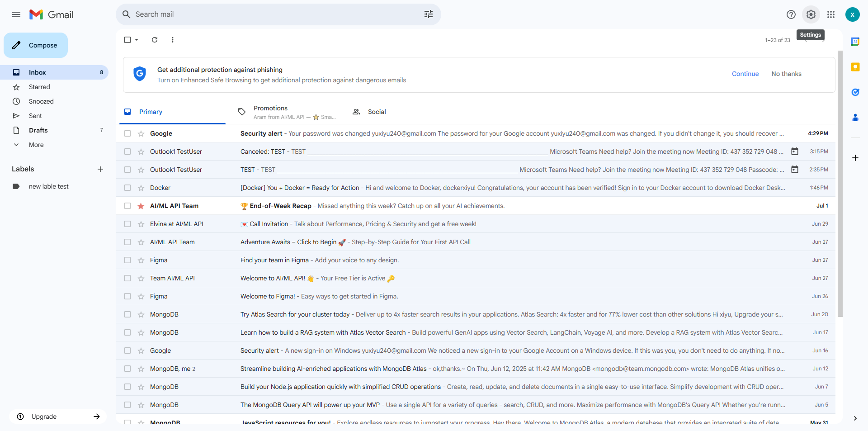
Task: Create new label with plus icon
Action: pyautogui.click(x=100, y=169)
